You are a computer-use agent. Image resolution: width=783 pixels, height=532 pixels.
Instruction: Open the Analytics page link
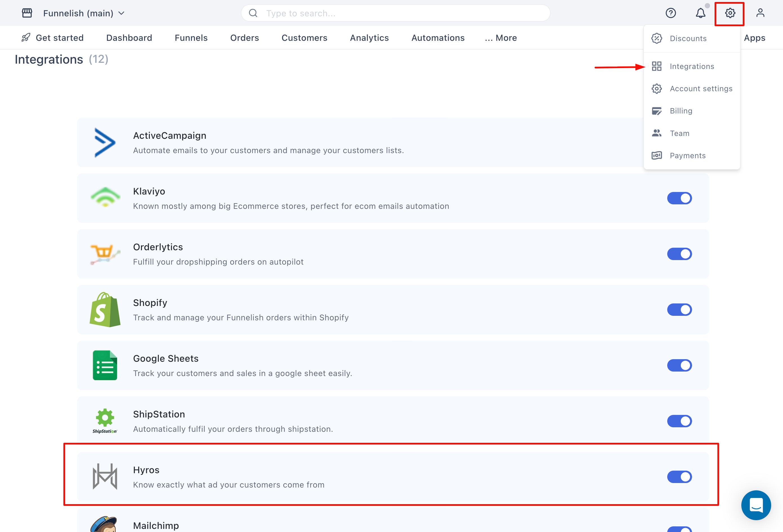coord(369,38)
